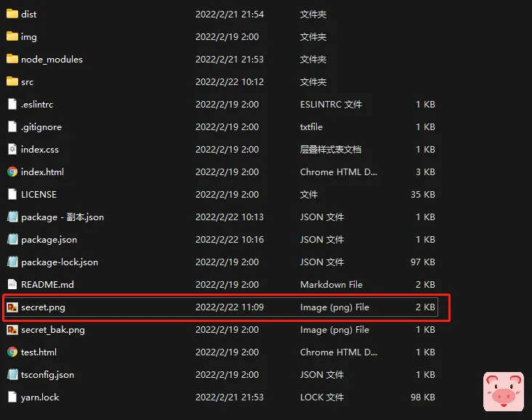Select the file name src

(x=27, y=82)
